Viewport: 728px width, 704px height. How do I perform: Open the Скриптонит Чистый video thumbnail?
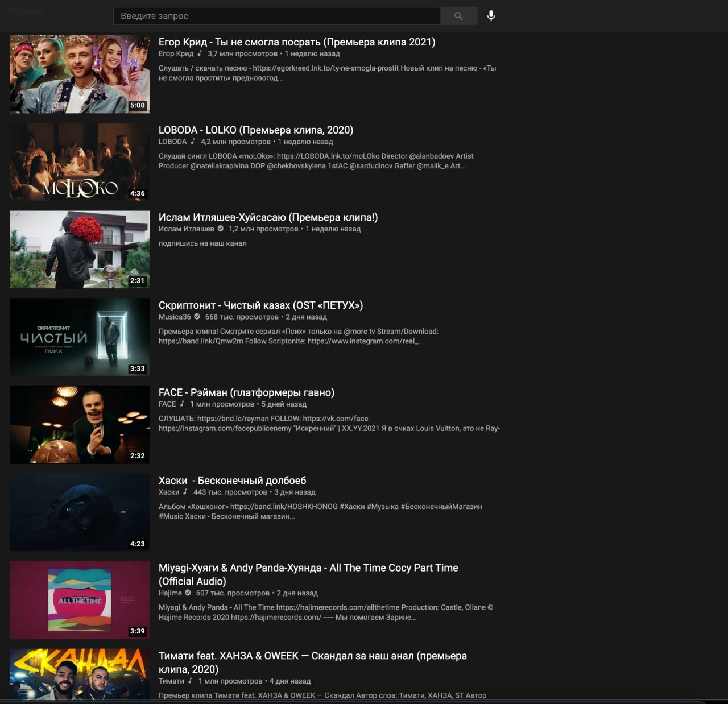tap(80, 337)
